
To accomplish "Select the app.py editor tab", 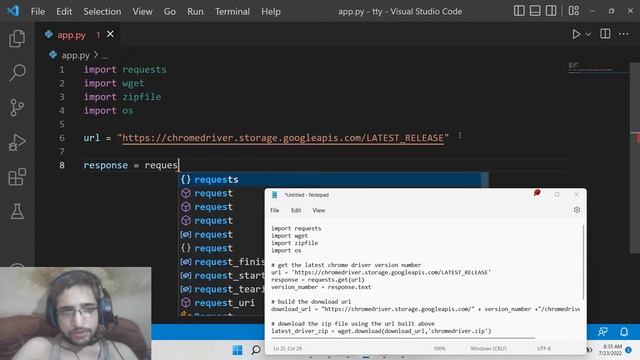I will pyautogui.click(x=71, y=35).
